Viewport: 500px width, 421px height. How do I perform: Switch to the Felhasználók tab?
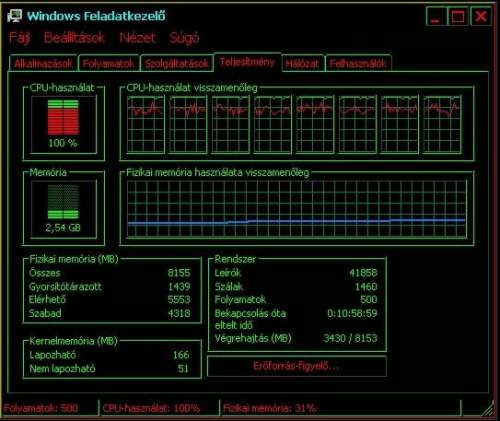click(358, 63)
